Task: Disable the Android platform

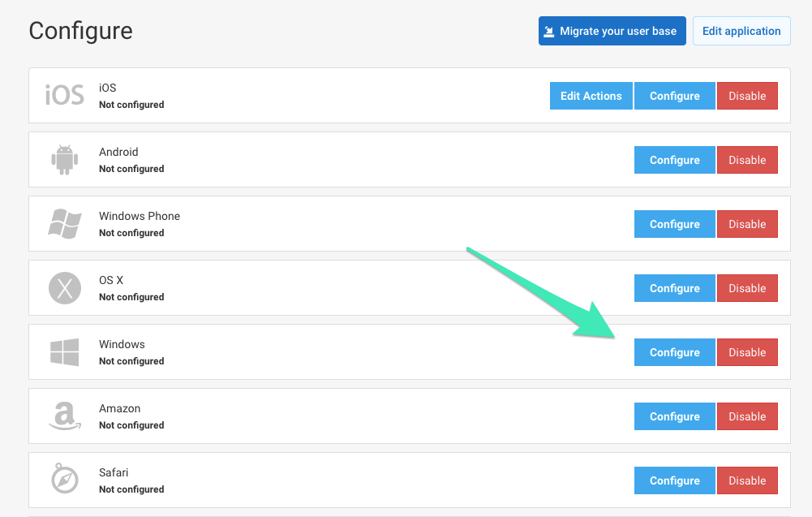Action: 747,160
